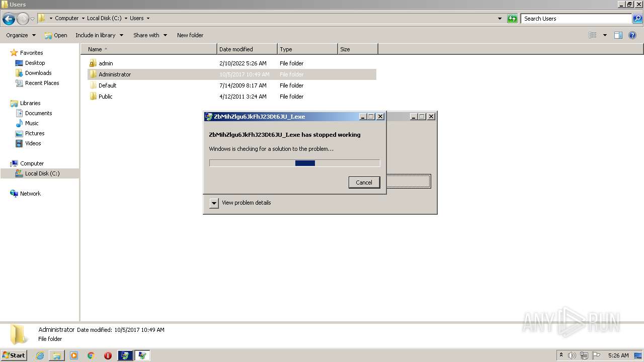Open Desktop in the Favorites list
644x362 pixels.
[35, 63]
